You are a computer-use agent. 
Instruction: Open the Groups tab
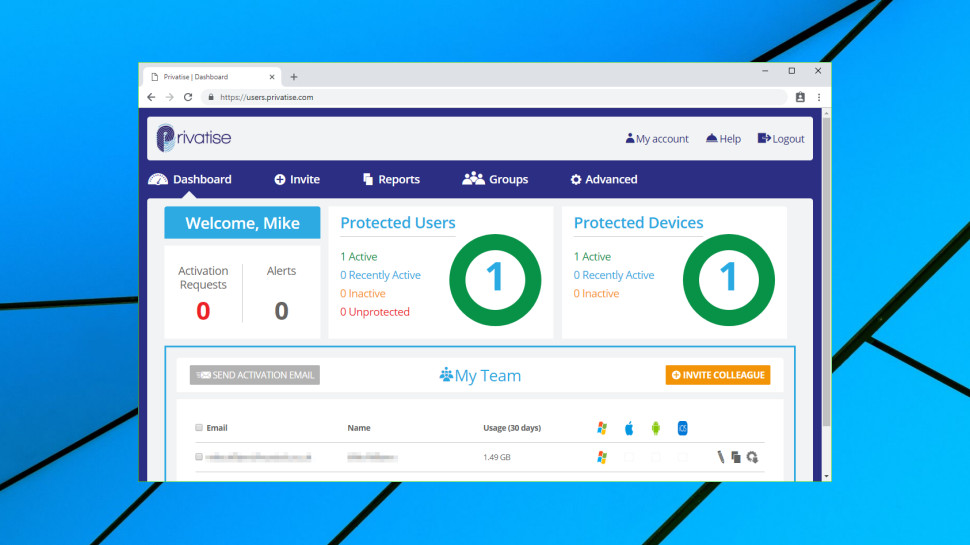pyautogui.click(x=495, y=179)
